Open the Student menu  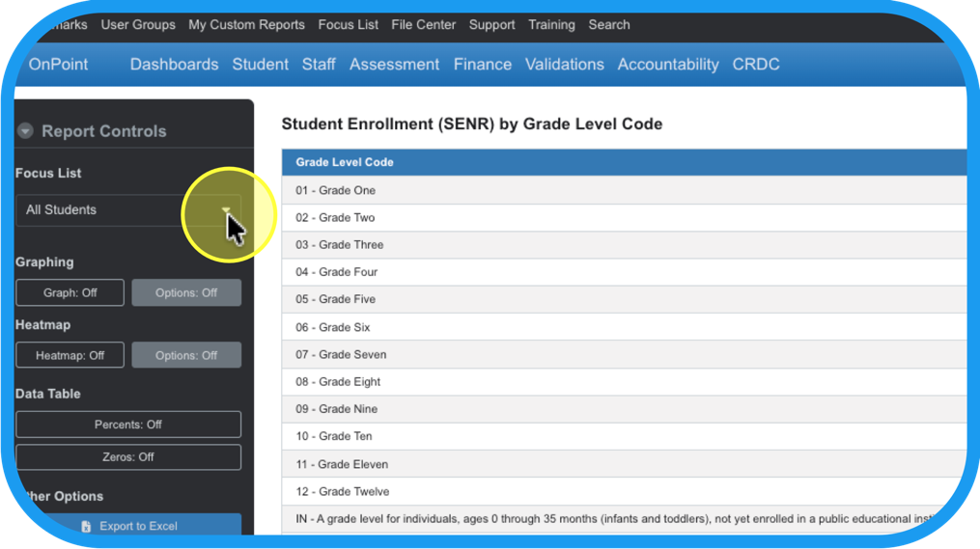coord(260,65)
